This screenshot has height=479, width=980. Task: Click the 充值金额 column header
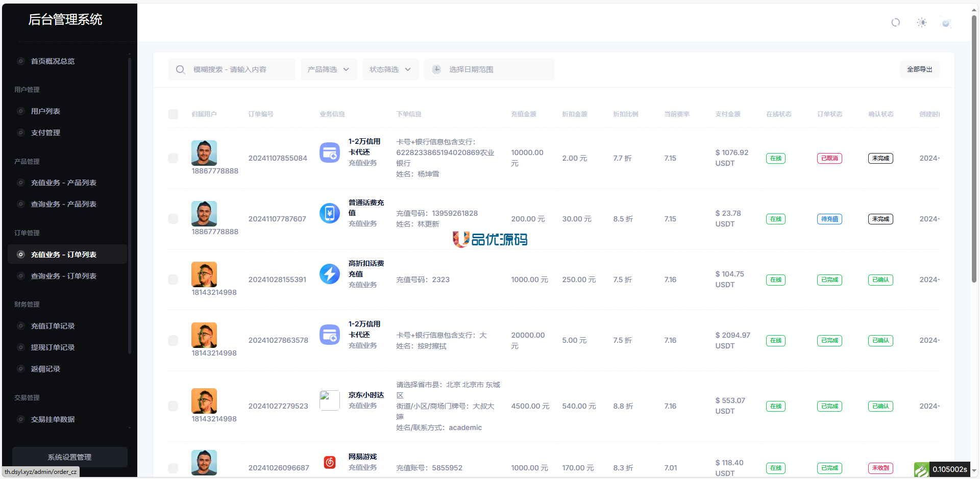click(x=524, y=114)
